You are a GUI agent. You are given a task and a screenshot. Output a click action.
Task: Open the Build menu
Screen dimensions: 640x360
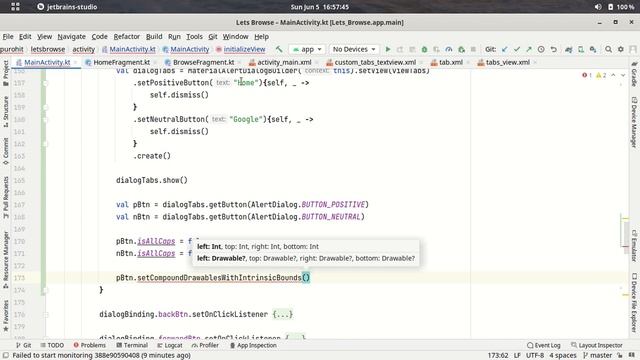click(x=154, y=37)
